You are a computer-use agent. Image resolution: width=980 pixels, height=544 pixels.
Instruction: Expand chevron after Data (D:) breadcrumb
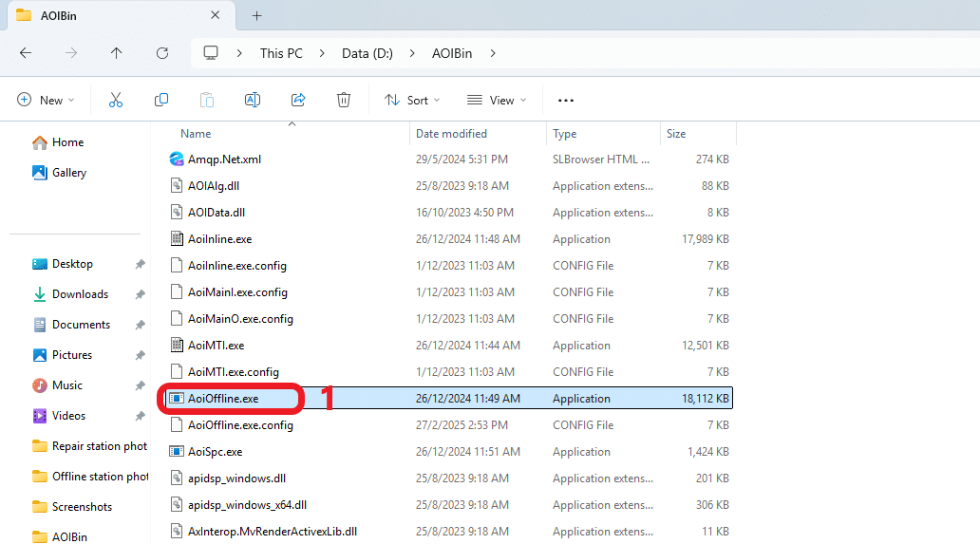(x=412, y=53)
